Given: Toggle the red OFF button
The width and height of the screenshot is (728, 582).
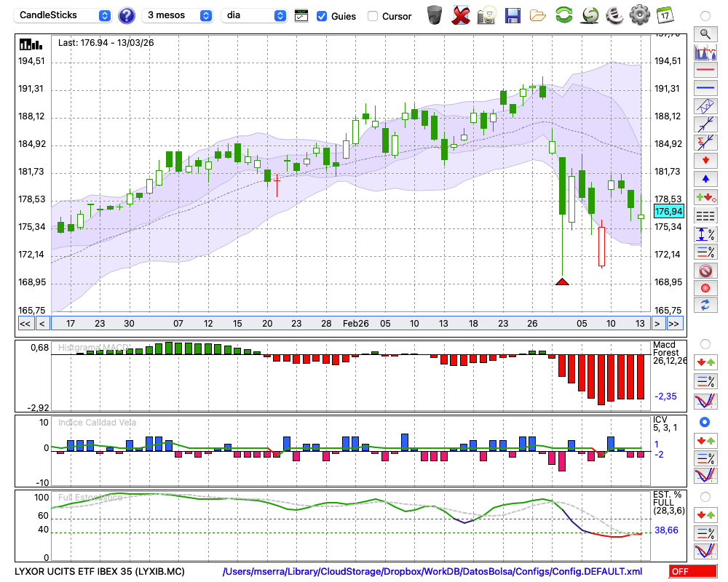Looking at the screenshot, I should [693, 571].
